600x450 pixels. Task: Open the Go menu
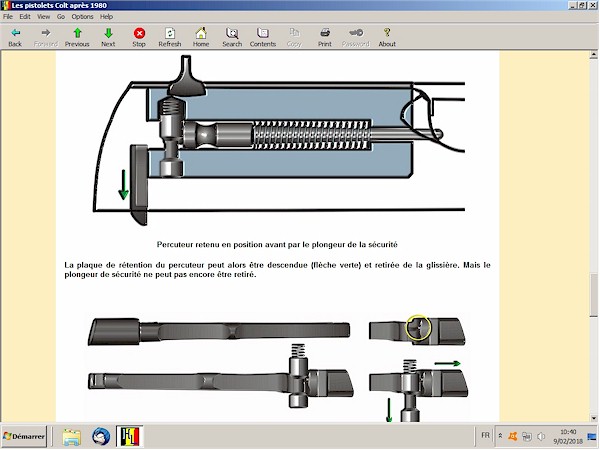pyautogui.click(x=60, y=17)
